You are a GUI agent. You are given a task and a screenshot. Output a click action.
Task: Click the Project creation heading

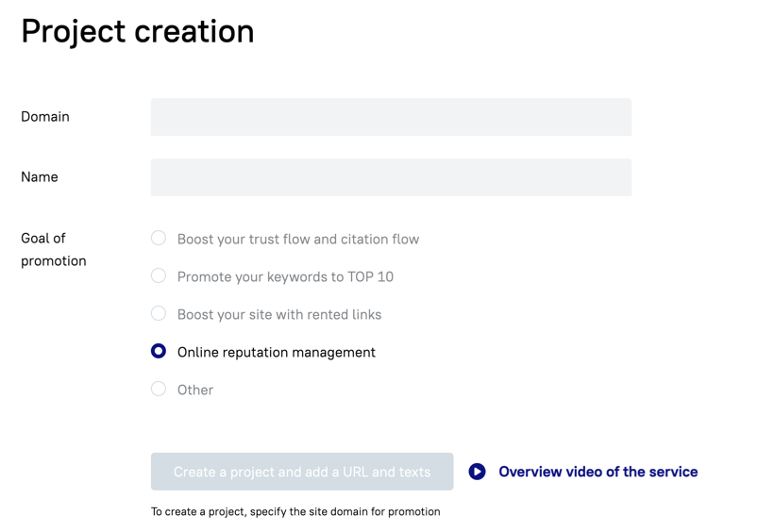tap(138, 32)
